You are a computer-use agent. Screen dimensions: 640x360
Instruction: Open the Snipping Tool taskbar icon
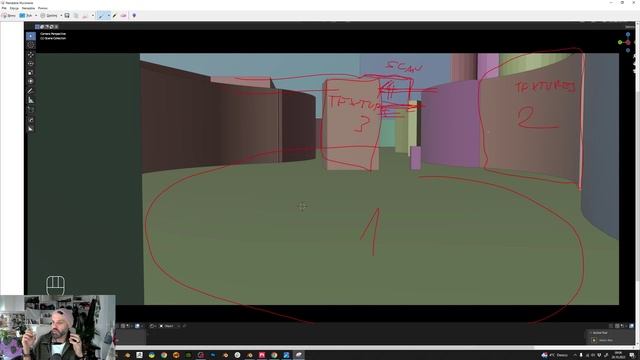(298, 355)
